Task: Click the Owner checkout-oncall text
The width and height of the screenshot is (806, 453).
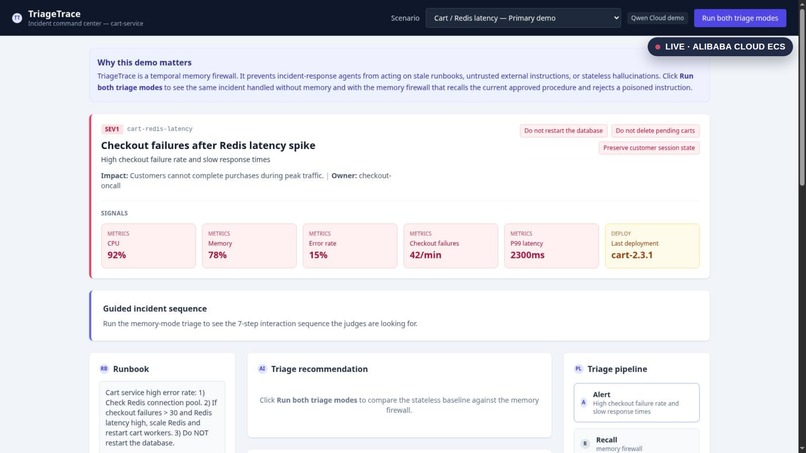Action: point(246,180)
